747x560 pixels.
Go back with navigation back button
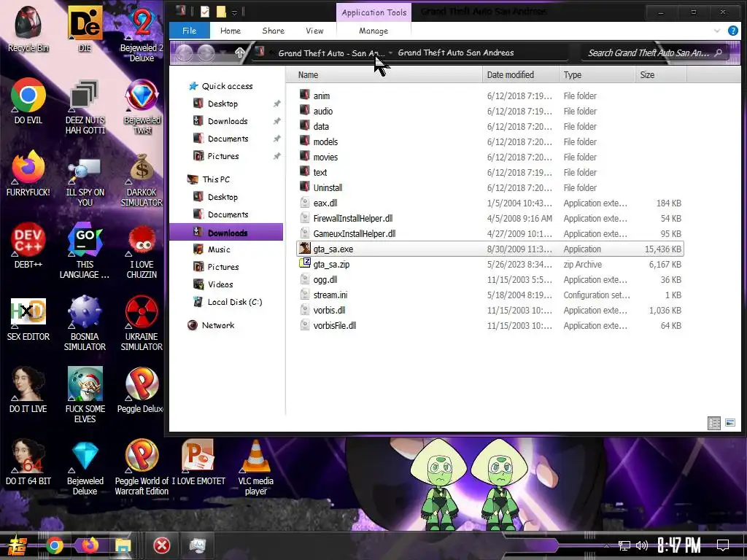coord(184,52)
